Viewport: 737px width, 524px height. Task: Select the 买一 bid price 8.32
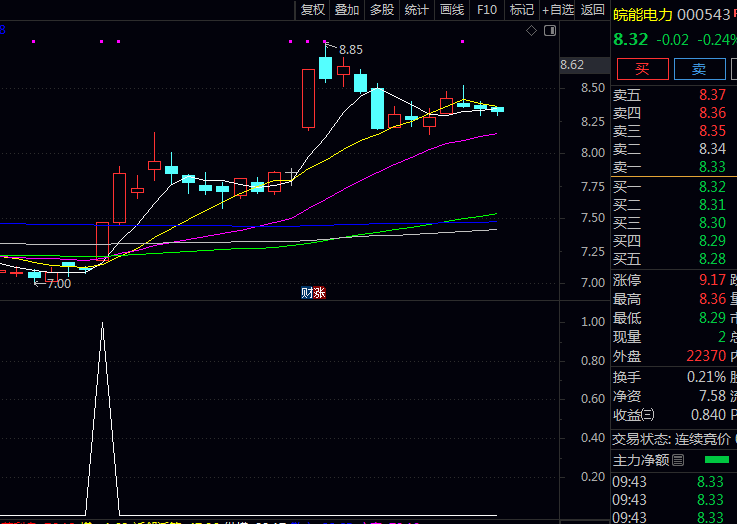[712, 186]
